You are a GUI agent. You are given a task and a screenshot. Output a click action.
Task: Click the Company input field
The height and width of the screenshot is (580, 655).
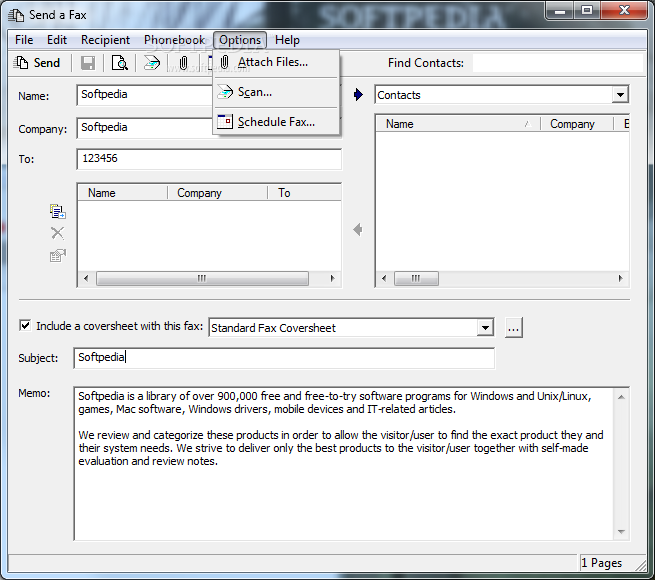(x=145, y=128)
